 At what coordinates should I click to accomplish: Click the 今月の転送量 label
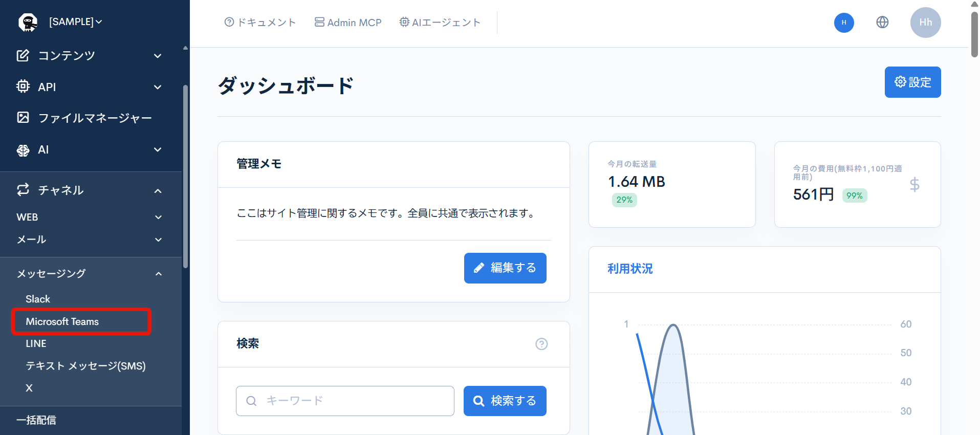click(632, 164)
